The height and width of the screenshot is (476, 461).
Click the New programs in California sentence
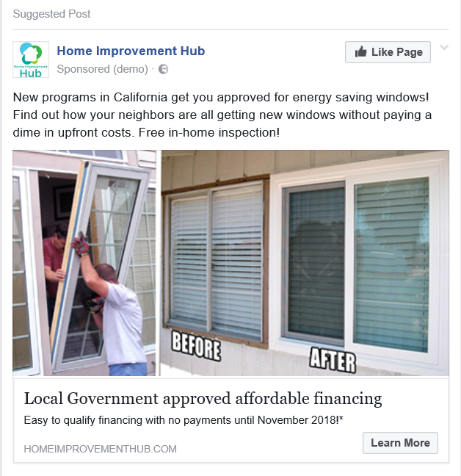click(x=221, y=98)
